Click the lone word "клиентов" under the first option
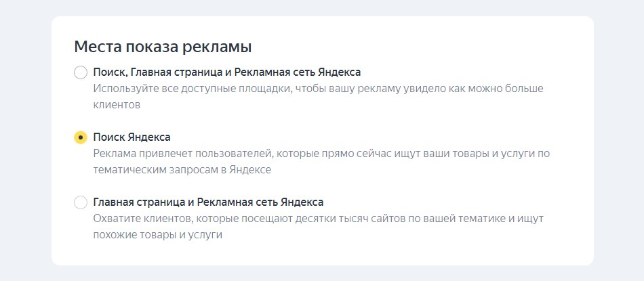The height and width of the screenshot is (281, 644). [116, 105]
